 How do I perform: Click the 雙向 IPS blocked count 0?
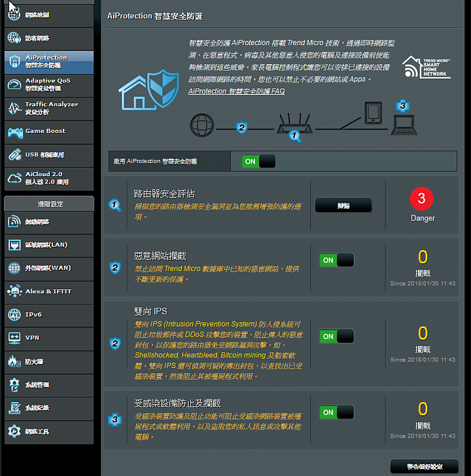tap(423, 333)
